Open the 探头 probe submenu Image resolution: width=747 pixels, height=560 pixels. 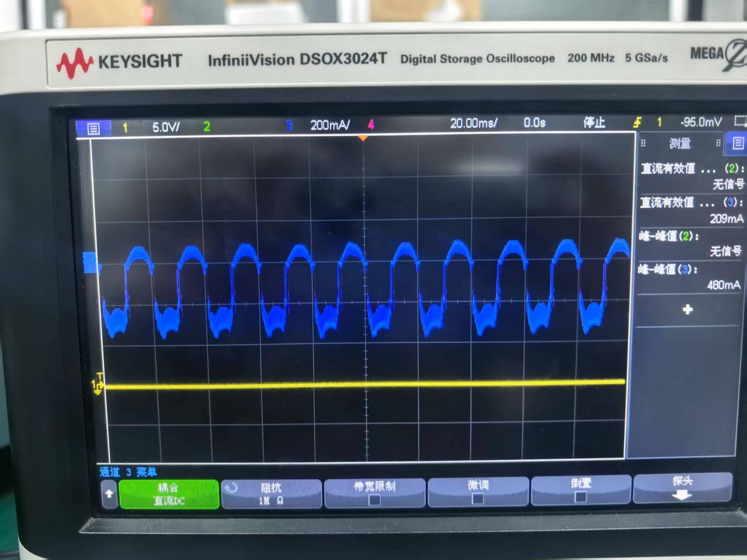[x=682, y=488]
